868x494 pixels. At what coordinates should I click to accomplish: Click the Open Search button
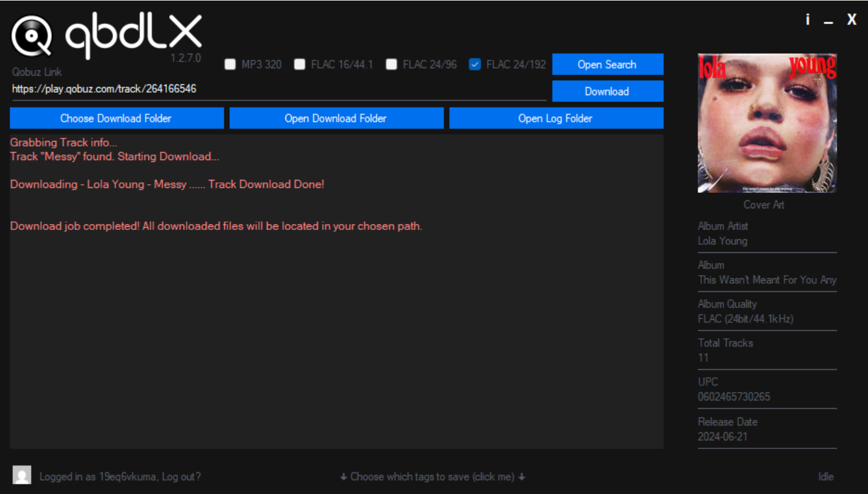607,64
